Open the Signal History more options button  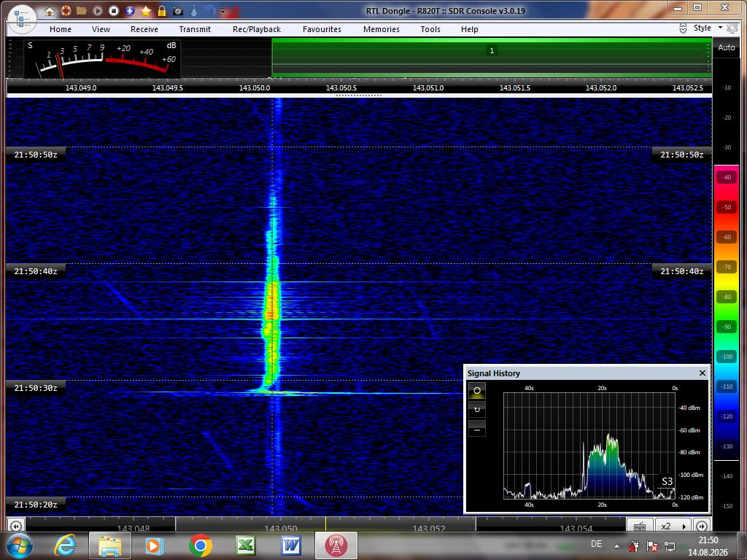[477, 429]
